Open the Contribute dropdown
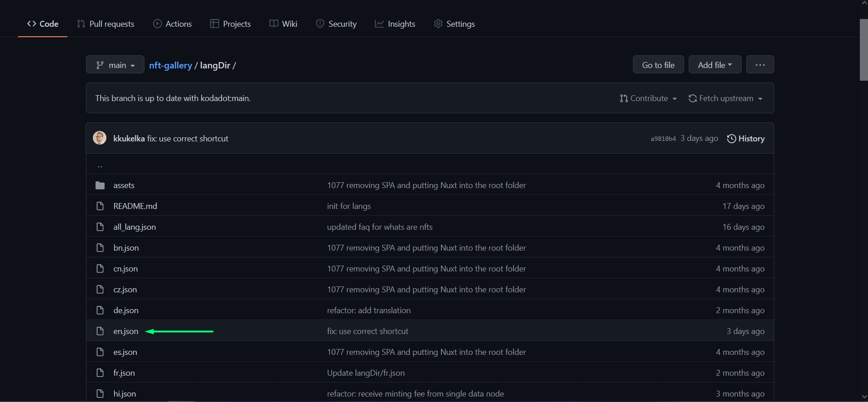 pos(648,98)
